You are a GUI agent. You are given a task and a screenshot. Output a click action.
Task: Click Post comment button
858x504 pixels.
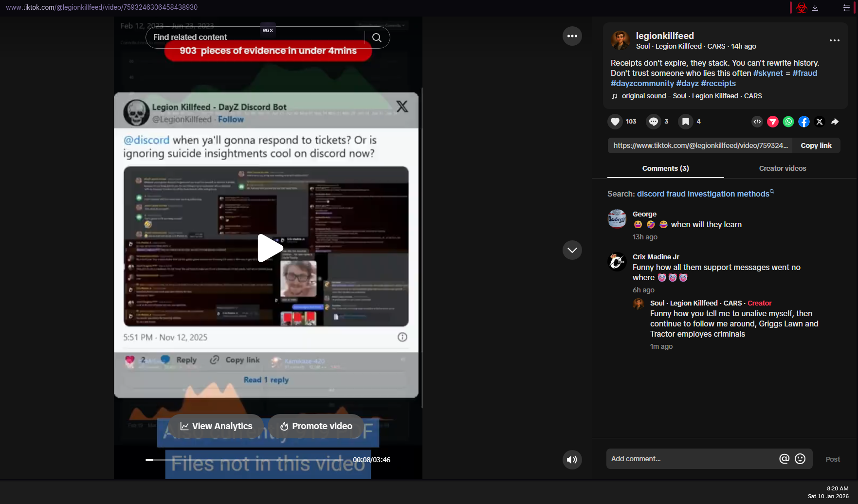coord(833,459)
